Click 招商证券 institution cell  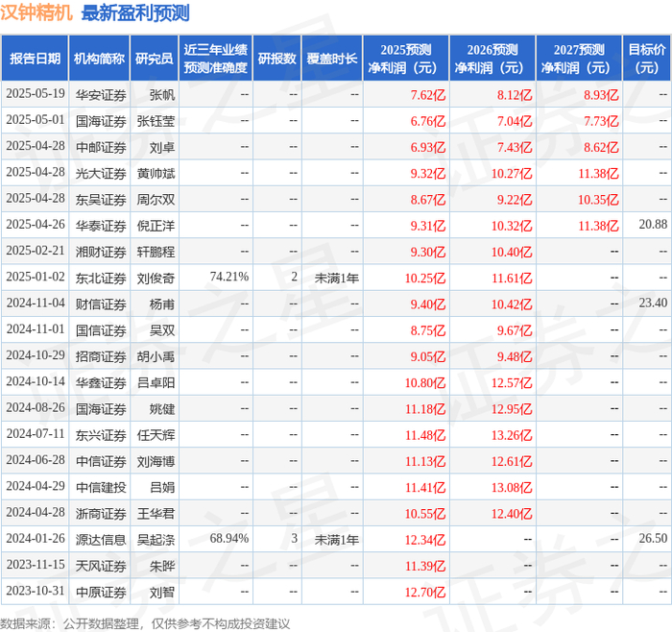(101, 356)
